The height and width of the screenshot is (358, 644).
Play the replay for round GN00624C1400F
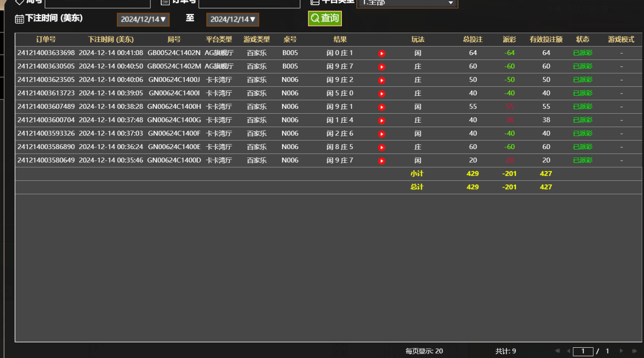(381, 133)
